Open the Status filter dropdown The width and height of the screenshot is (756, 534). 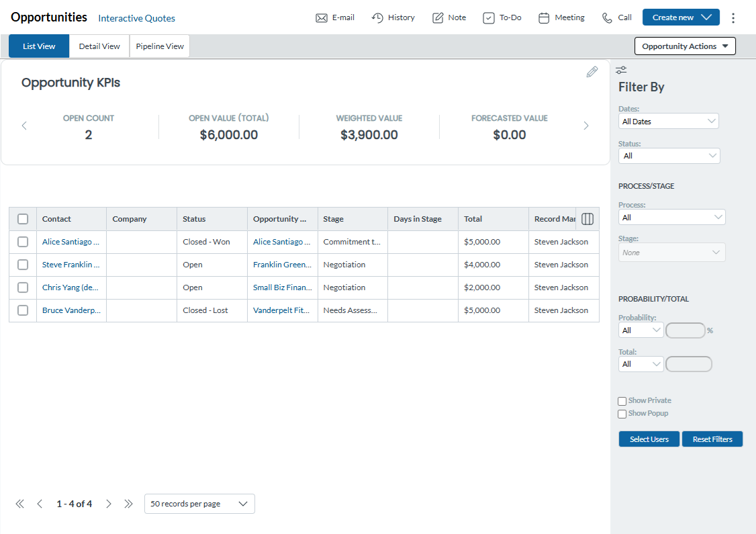click(x=669, y=156)
